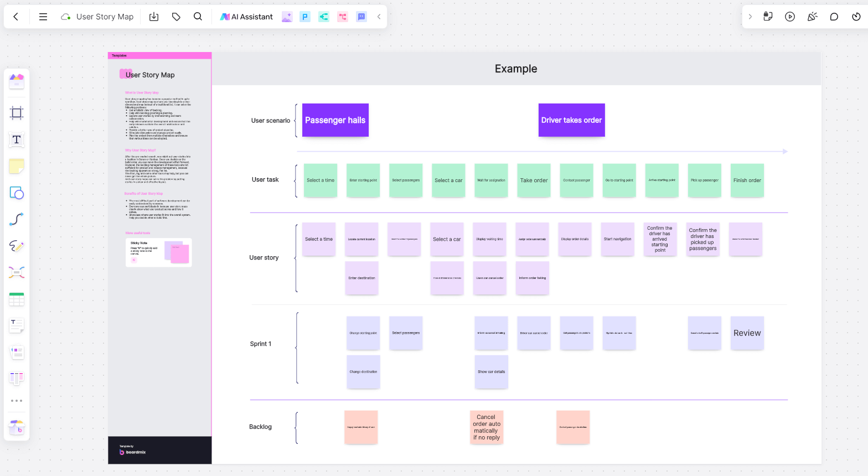
Task: Click the 'Example' frame header
Action: point(516,69)
